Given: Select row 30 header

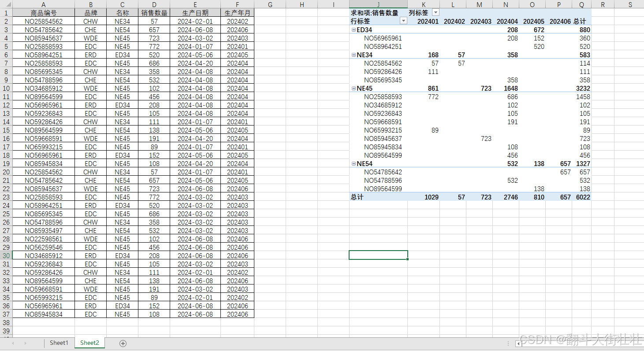Looking at the screenshot, I should (x=6, y=255).
